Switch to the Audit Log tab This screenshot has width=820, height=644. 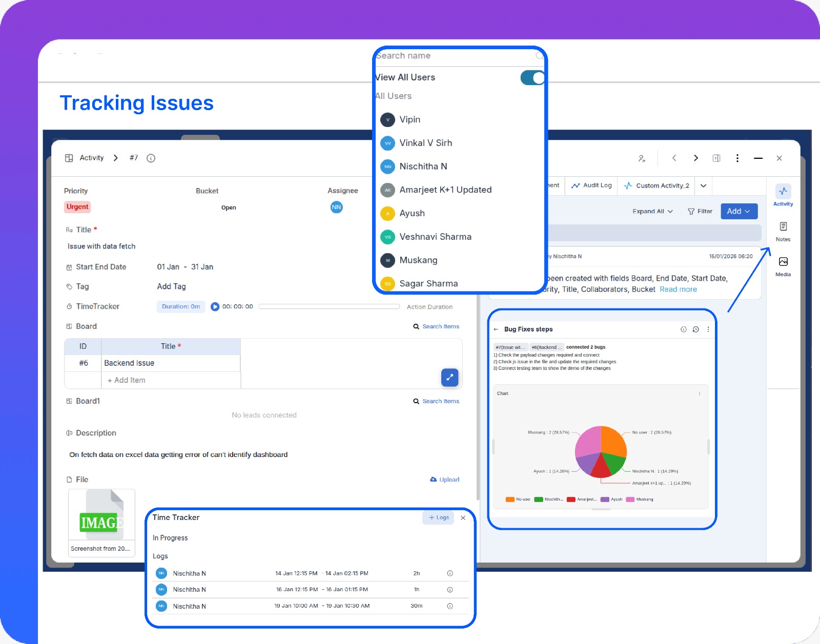coord(591,185)
